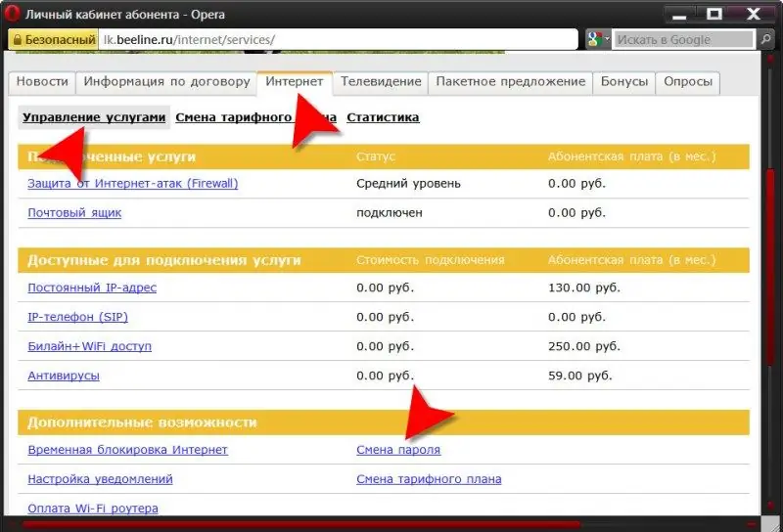This screenshot has width=783, height=532.
Task: Select the Интернет tab
Action: [295, 82]
